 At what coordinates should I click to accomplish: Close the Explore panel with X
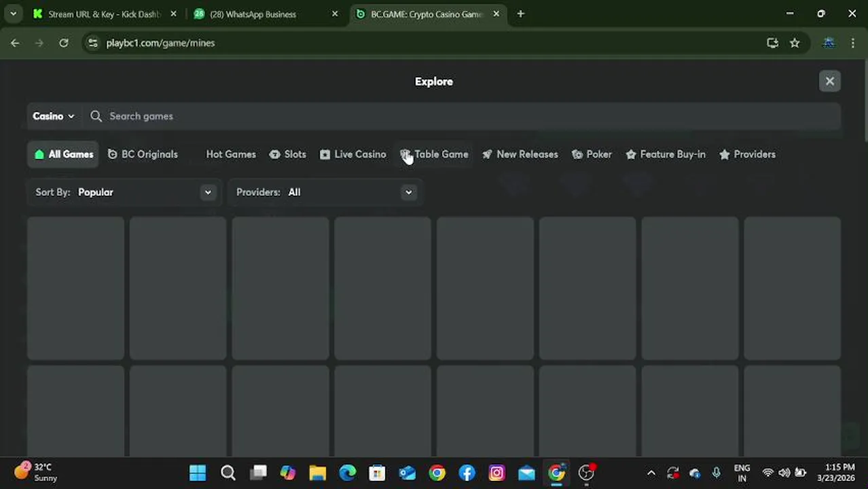click(829, 81)
